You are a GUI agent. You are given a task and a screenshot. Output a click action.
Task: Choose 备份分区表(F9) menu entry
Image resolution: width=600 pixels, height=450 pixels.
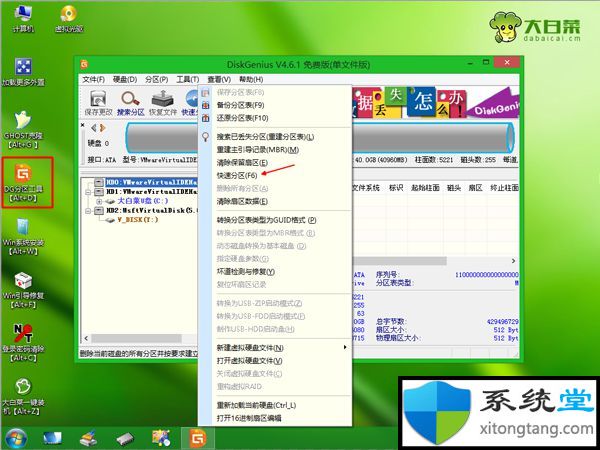tap(275, 105)
